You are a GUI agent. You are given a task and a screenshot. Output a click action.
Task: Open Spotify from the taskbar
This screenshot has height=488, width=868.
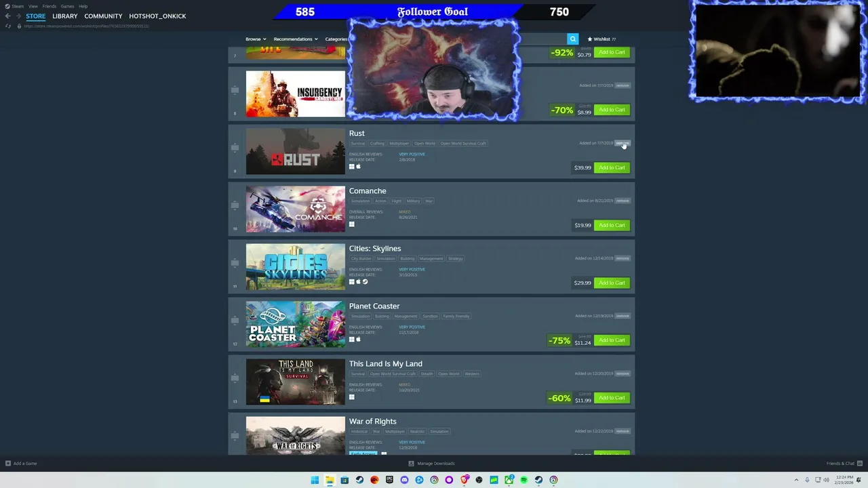pyautogui.click(x=524, y=480)
